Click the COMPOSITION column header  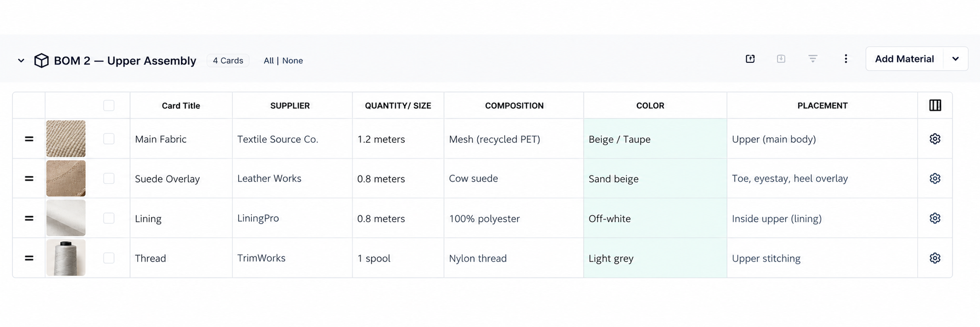(x=514, y=106)
